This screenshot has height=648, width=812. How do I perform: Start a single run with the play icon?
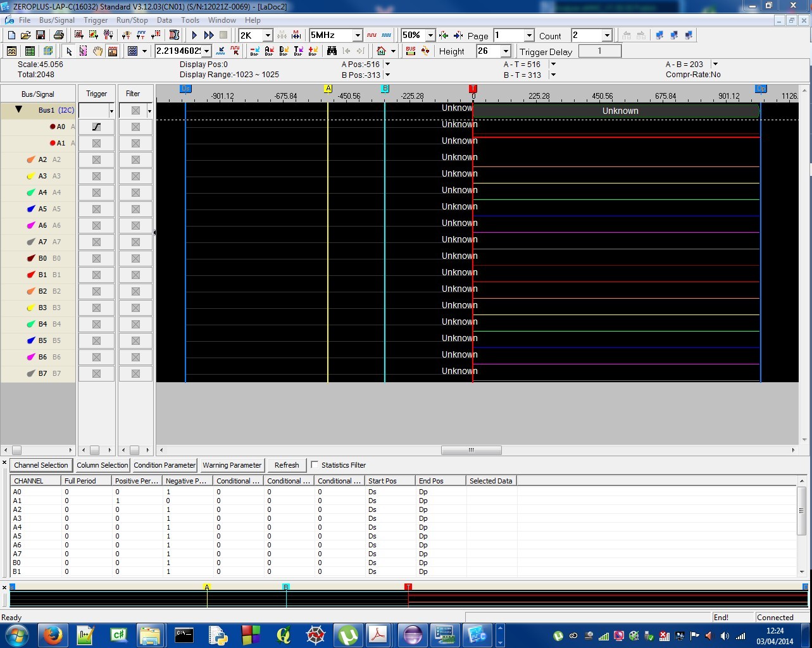tap(194, 35)
